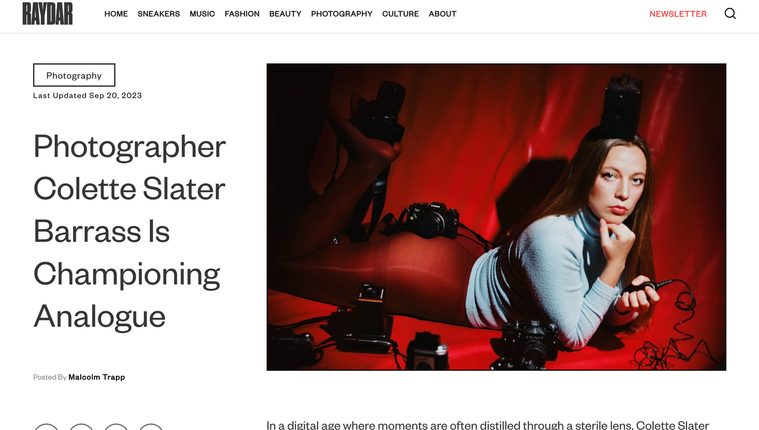Click the RAYDAR logo
759x430 pixels.
tap(47, 14)
